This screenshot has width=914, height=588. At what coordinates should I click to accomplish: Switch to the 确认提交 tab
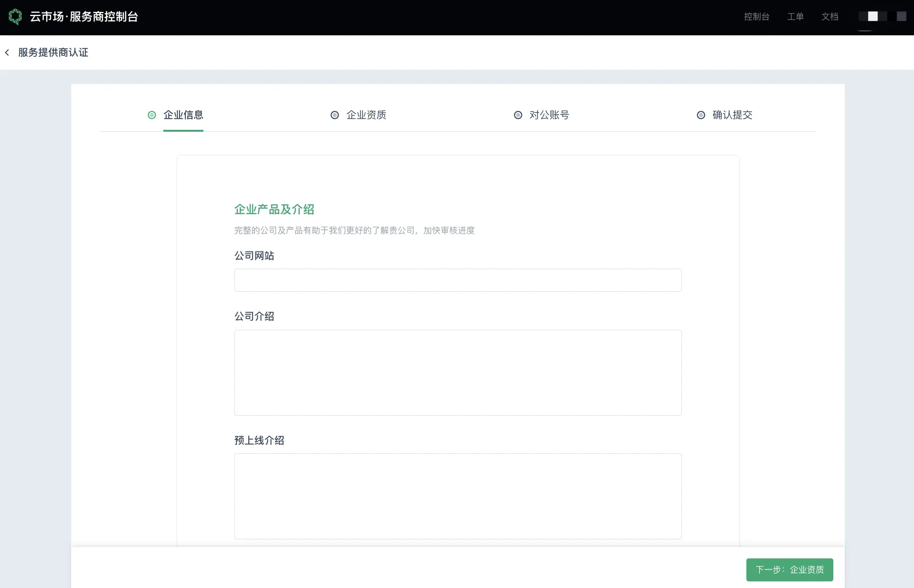tap(733, 115)
